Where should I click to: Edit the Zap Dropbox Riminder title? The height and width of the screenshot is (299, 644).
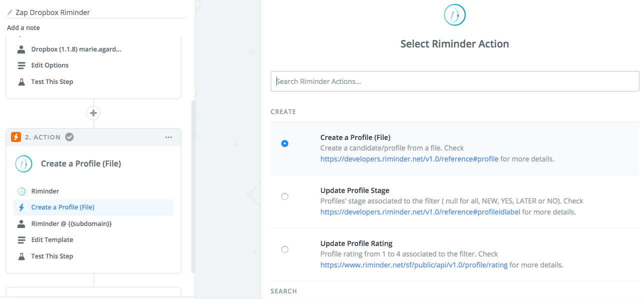pyautogui.click(x=53, y=12)
